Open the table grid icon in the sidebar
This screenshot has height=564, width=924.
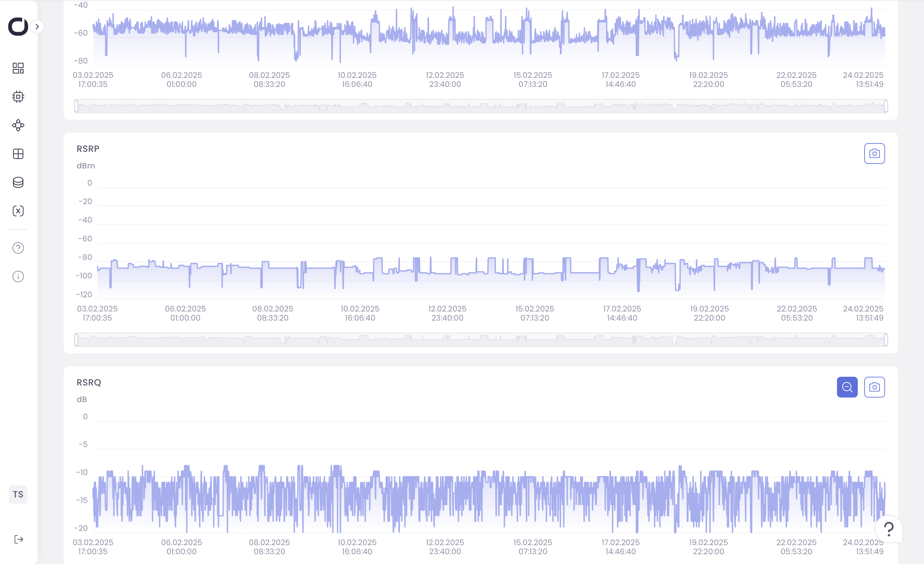(18, 153)
